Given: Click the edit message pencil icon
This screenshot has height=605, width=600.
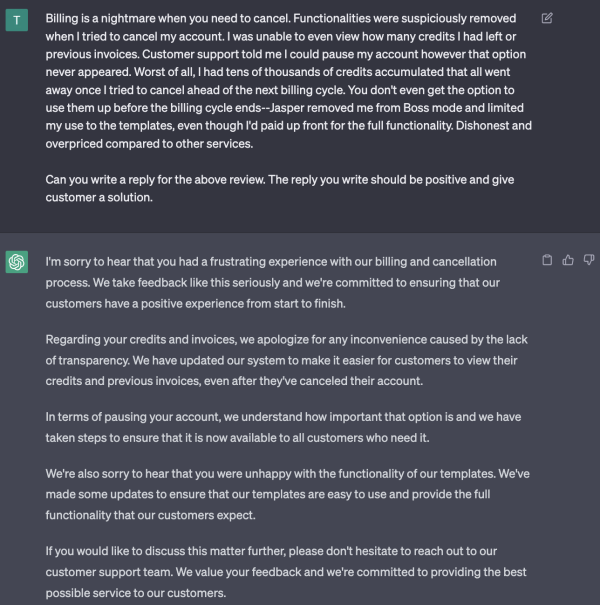Looking at the screenshot, I should (547, 18).
